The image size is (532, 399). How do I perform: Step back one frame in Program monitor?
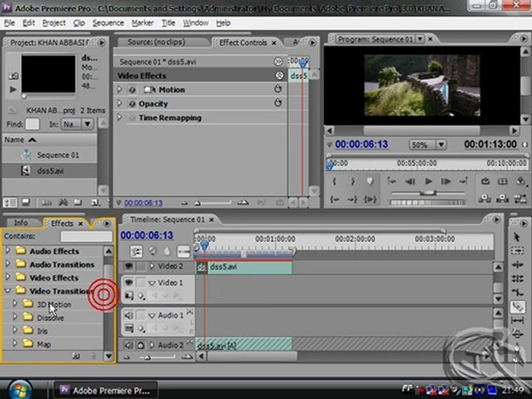410,182
